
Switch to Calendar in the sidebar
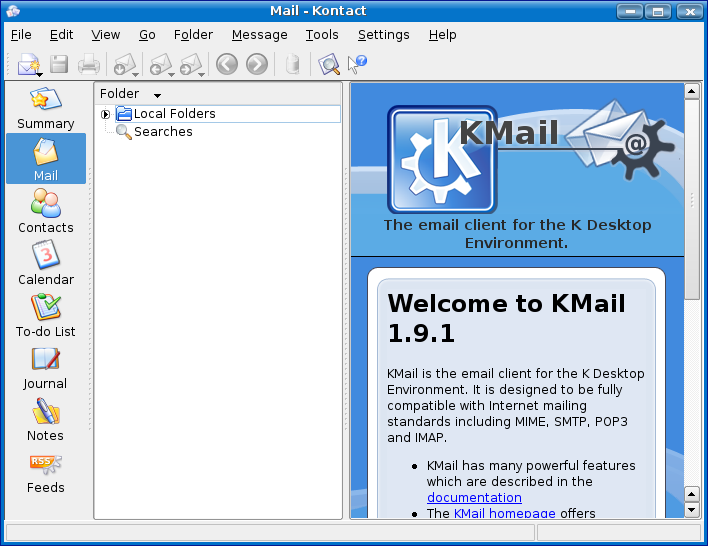pos(45,264)
